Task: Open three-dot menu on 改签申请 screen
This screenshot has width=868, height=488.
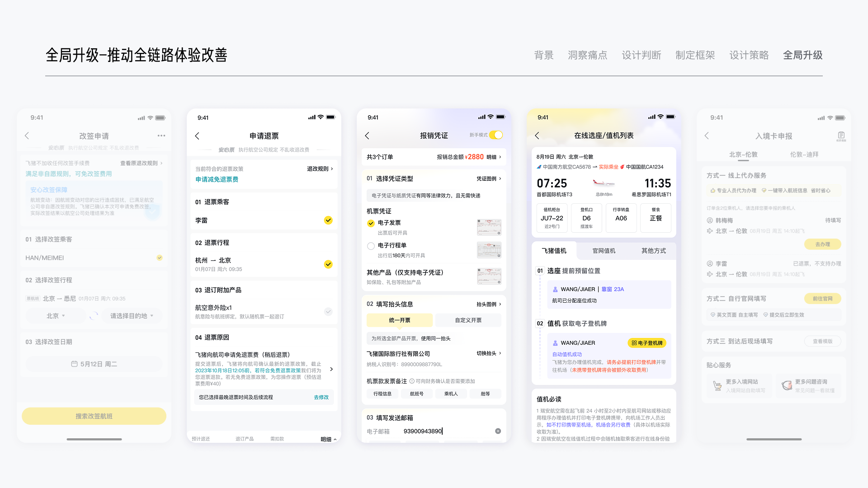Action: 161,136
